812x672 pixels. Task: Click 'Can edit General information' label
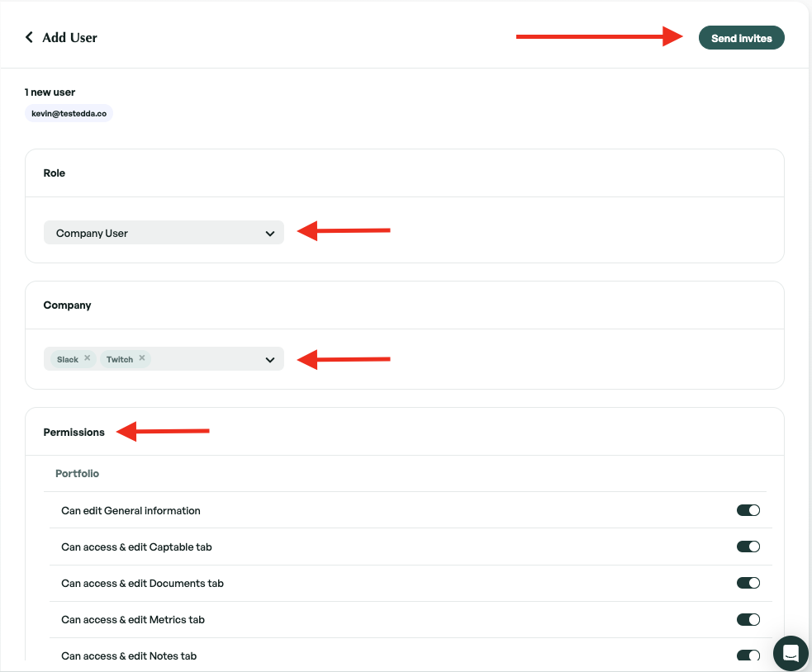click(x=131, y=510)
